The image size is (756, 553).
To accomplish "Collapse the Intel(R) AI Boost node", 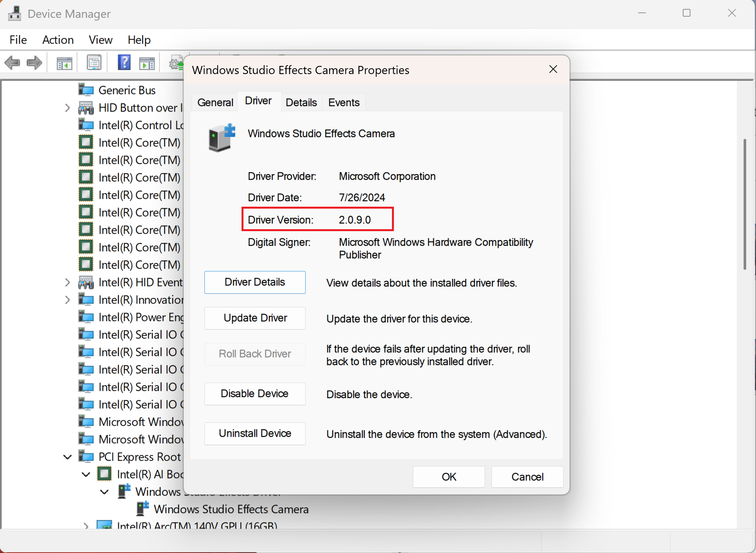I will (86, 474).
